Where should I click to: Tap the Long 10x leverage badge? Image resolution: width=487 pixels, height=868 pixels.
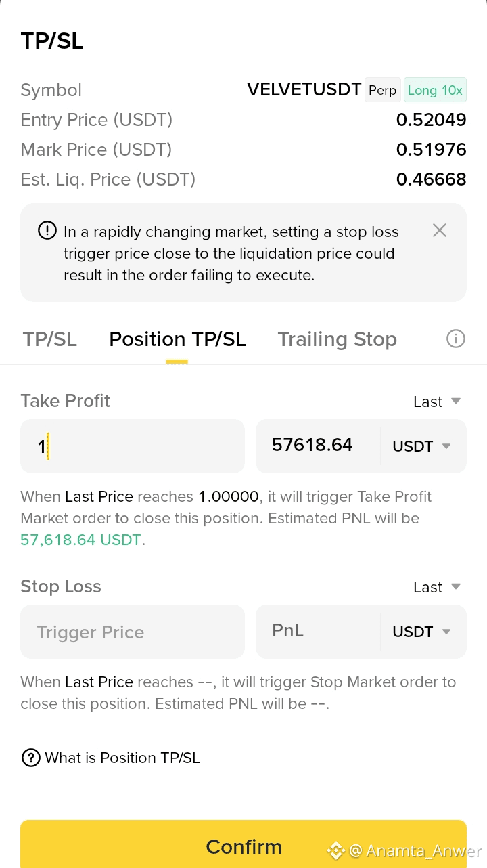[x=435, y=90]
